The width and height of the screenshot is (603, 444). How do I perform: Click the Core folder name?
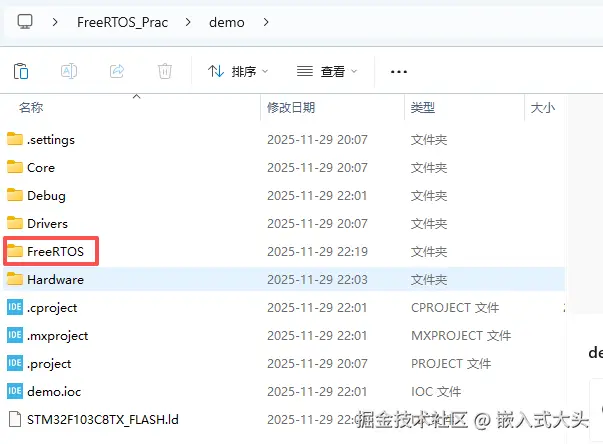pos(41,168)
